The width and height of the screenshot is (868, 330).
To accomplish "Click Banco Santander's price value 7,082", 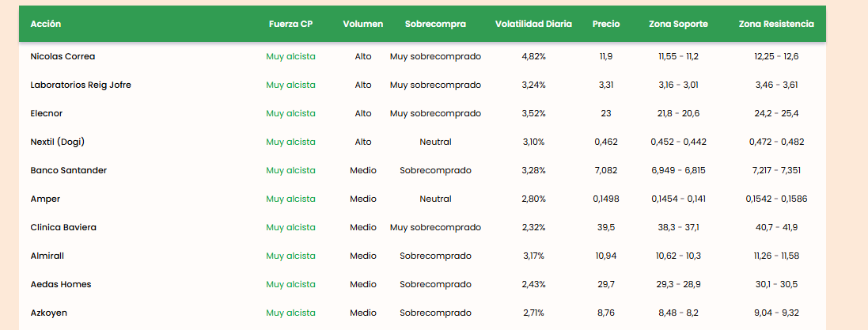I will coord(606,170).
